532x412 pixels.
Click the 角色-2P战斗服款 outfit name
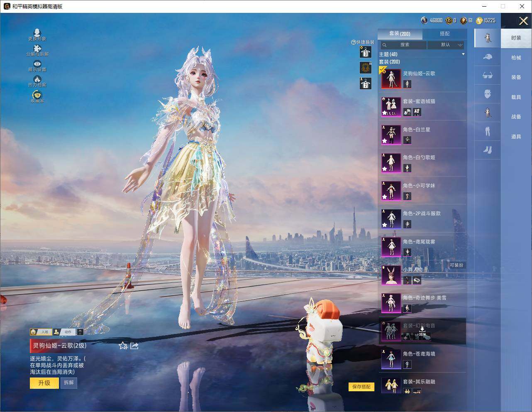pyautogui.click(x=422, y=213)
